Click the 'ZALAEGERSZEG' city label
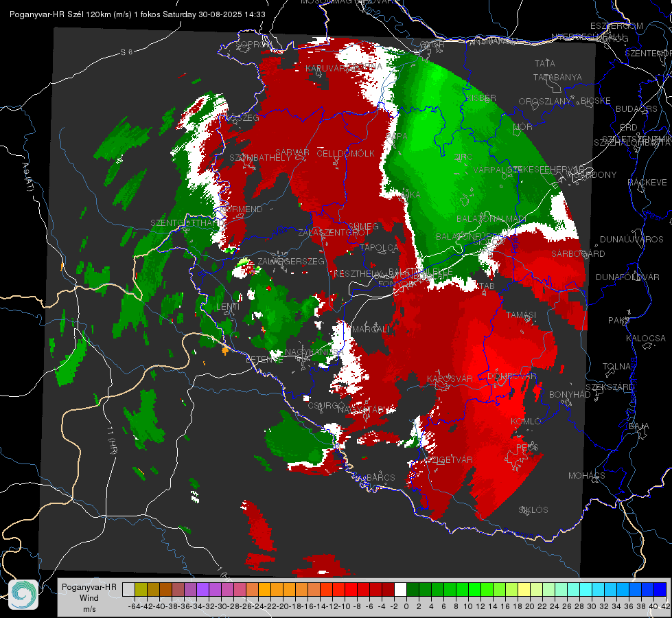 [x=291, y=261]
